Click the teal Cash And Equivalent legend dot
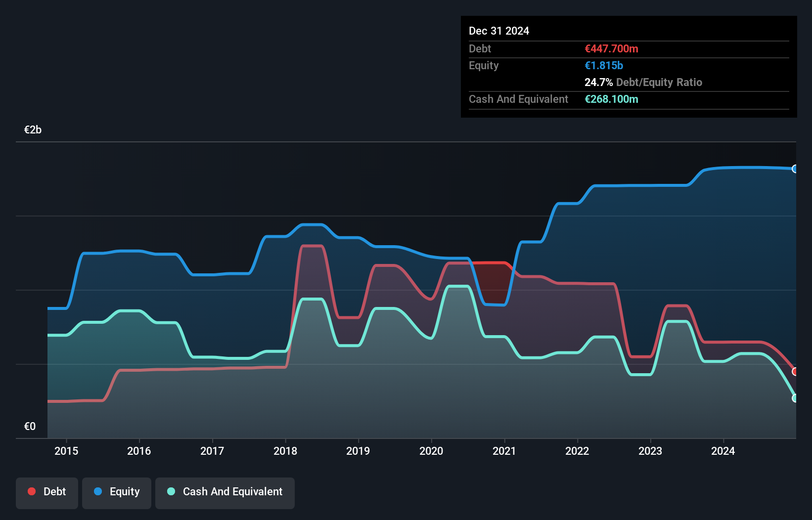Screen dimensions: 812x520 click(171, 491)
